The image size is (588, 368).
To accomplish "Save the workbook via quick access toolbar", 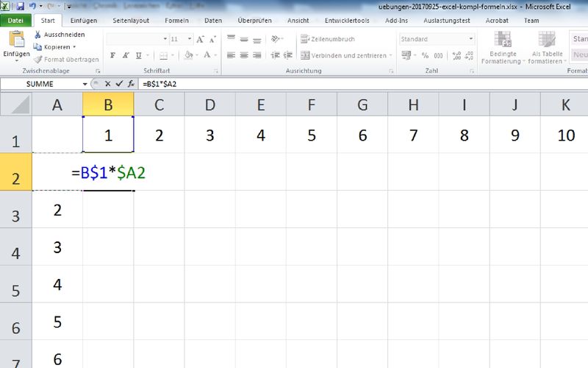I will [20, 7].
